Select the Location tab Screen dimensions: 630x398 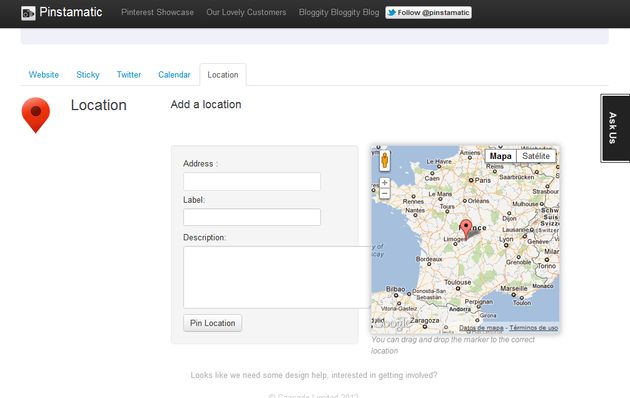(x=223, y=75)
